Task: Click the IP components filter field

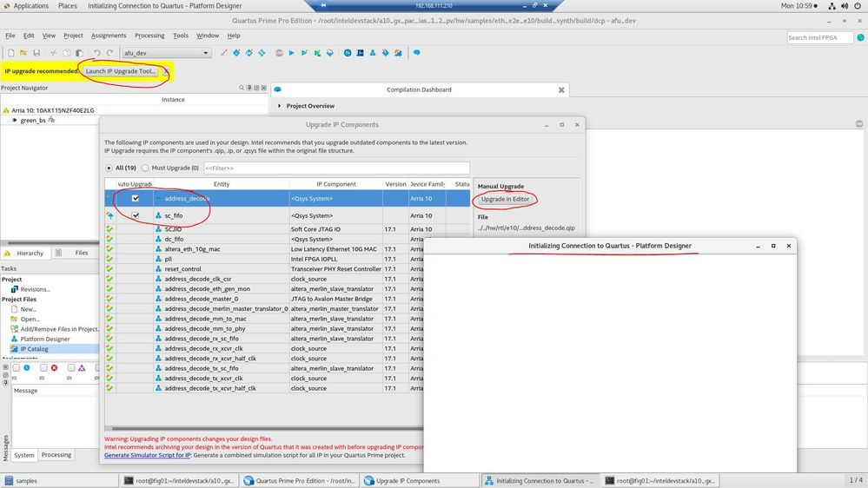Action: pos(336,168)
